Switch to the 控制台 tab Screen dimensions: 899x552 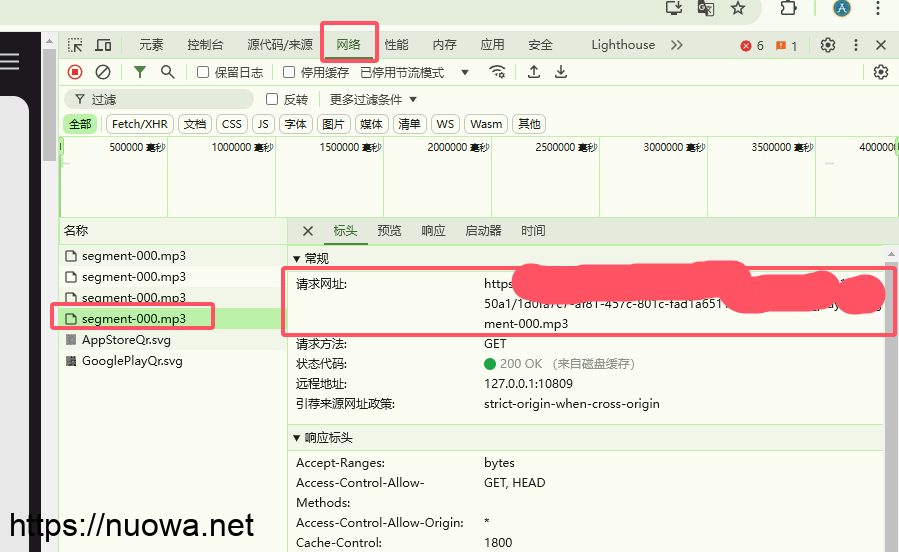click(205, 45)
